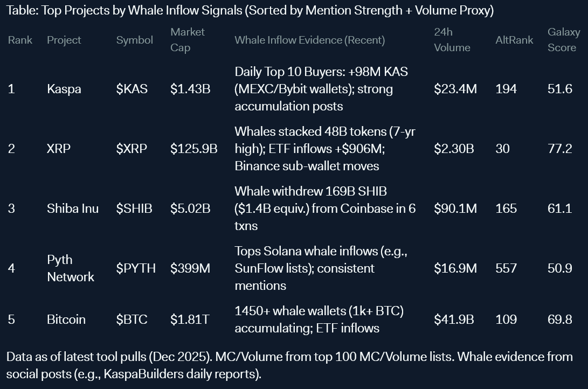This screenshot has width=588, height=389.
Task: Select XRP Galaxy Score 77.2
Action: click(559, 149)
